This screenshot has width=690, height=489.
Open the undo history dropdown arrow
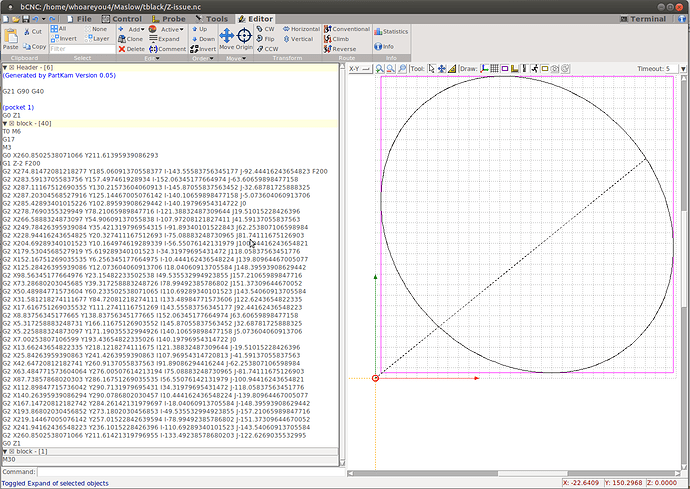[43, 19]
